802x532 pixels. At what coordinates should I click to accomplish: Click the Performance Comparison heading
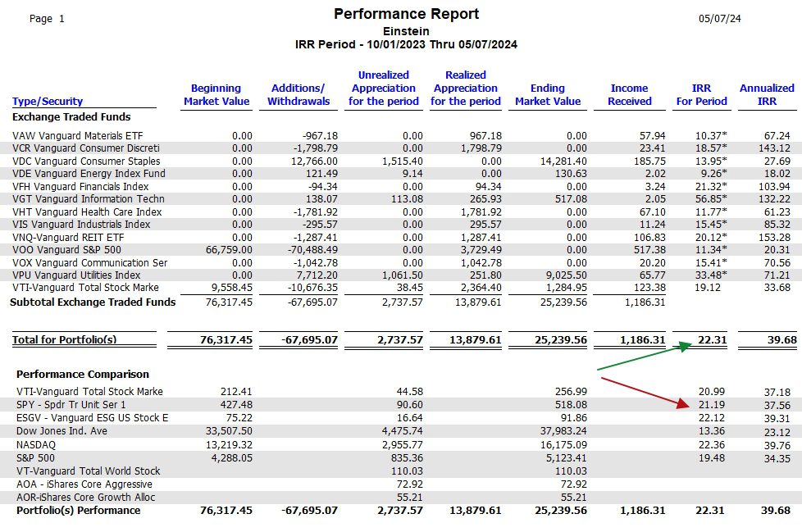point(83,374)
